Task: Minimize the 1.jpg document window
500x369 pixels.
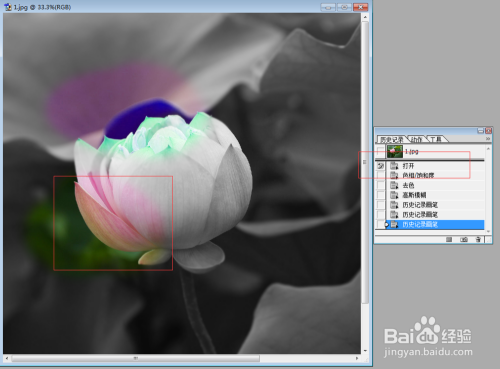Action: coord(328,7)
